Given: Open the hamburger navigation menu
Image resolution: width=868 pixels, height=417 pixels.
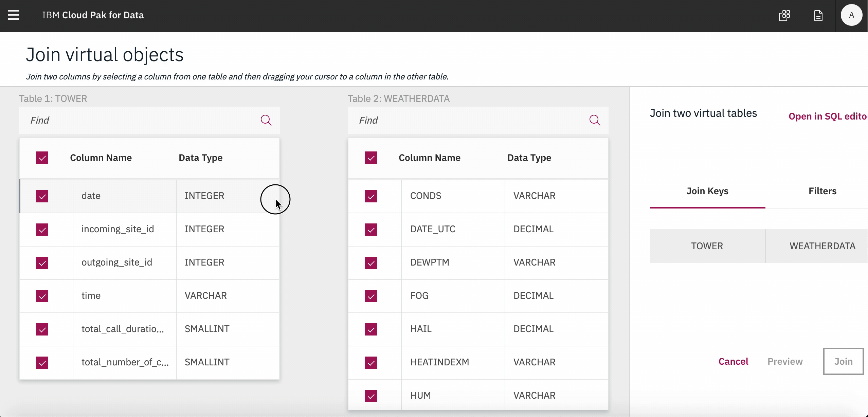Looking at the screenshot, I should pos(14,15).
